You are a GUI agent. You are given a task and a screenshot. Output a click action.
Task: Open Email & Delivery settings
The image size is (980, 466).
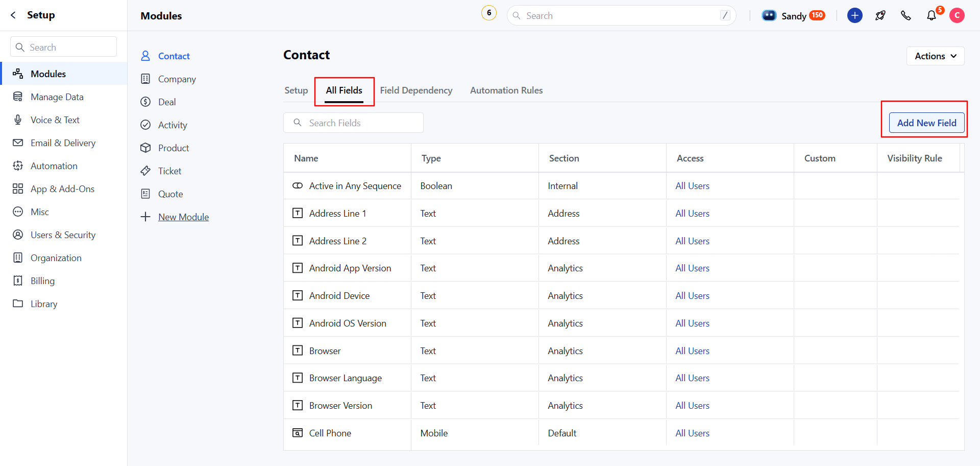click(x=63, y=143)
